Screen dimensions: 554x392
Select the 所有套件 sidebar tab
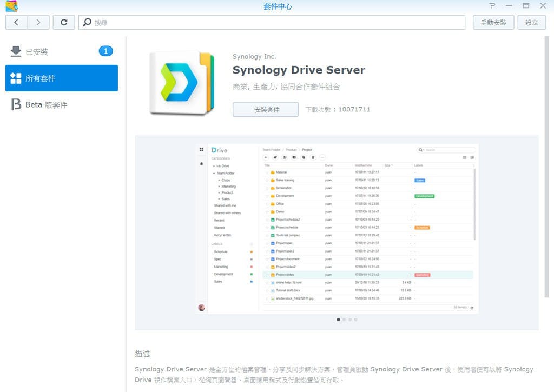click(x=62, y=78)
